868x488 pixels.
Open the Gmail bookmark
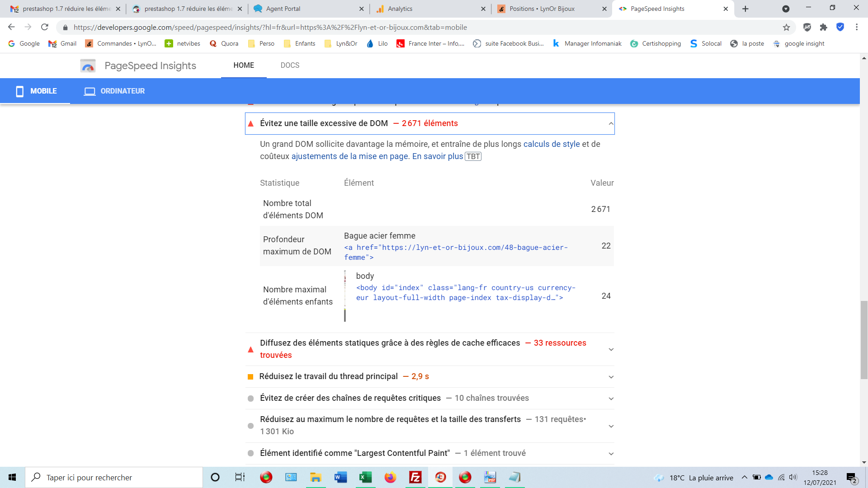62,43
